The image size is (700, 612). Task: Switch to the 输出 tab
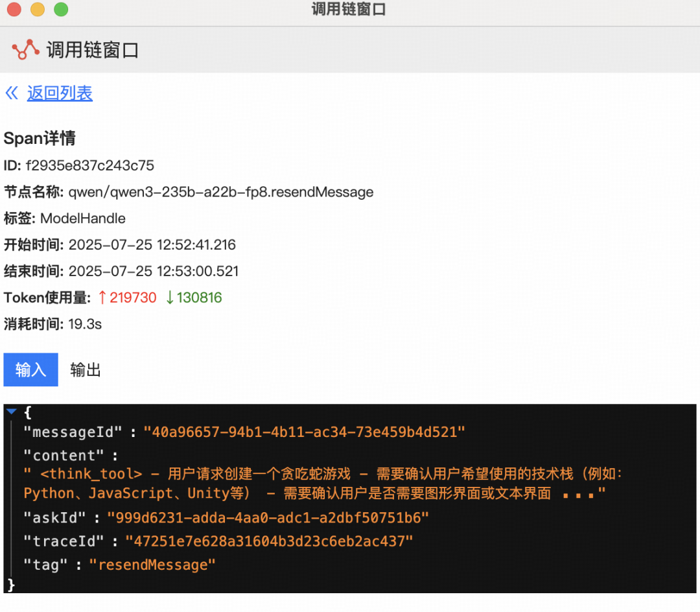click(x=85, y=370)
